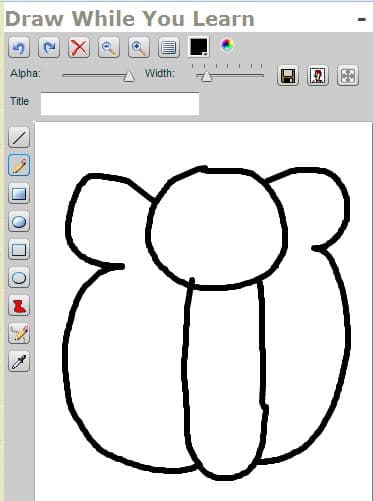This screenshot has height=501, width=373.
Task: Clear the drawing with the red X
Action: pos(79,47)
